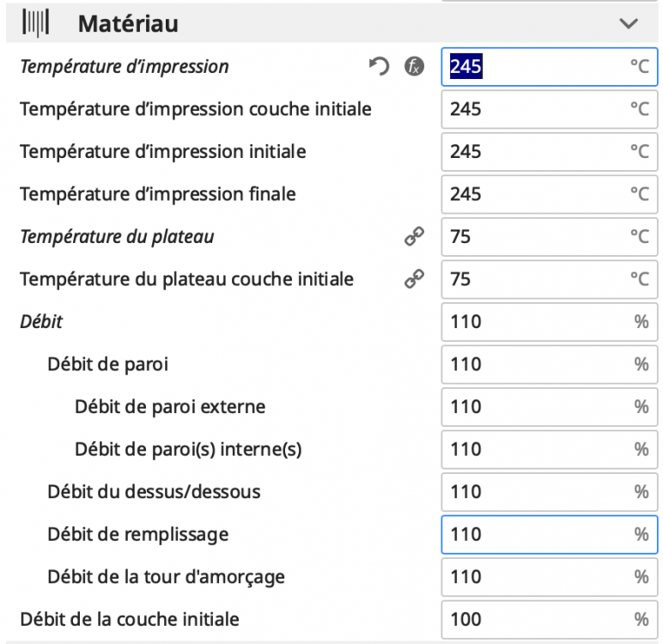Click the link icon next to Température du plateau
Image resolution: width=663 pixels, height=644 pixels.
(x=414, y=237)
